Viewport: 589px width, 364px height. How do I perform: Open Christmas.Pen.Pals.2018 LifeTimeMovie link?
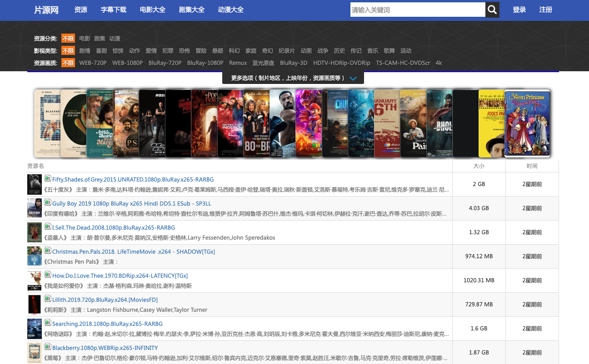(134, 251)
